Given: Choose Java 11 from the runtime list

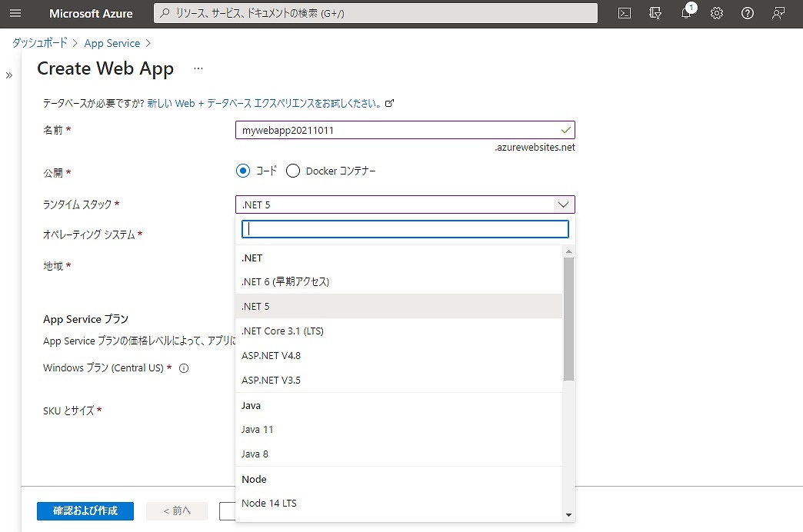Looking at the screenshot, I should pos(399,429).
